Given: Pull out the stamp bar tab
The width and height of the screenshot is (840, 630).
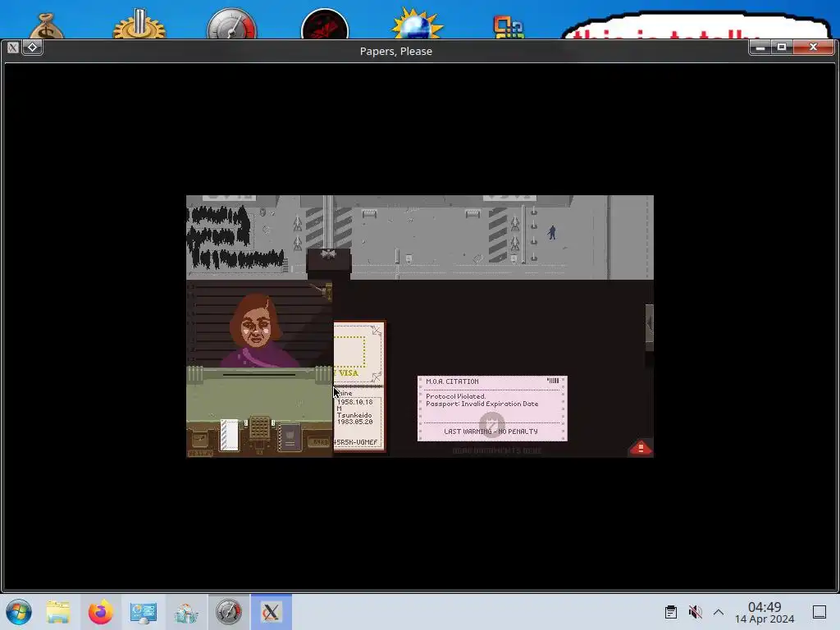Looking at the screenshot, I should [650, 323].
